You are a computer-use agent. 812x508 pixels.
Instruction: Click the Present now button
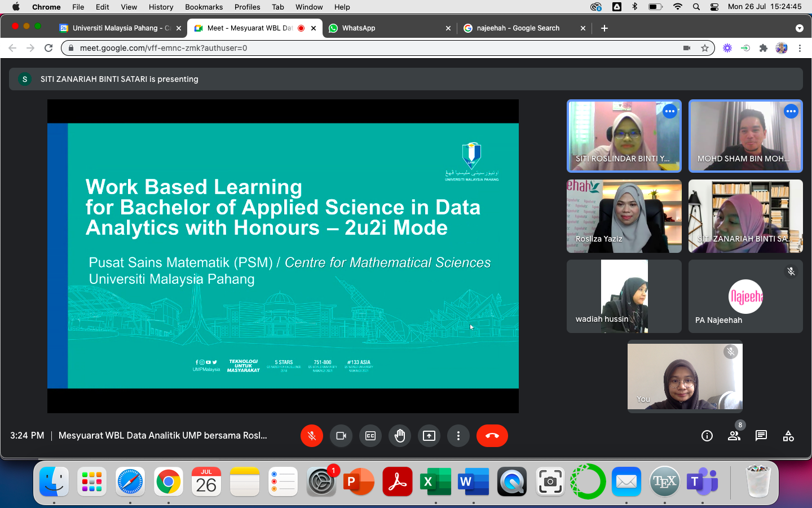click(429, 436)
